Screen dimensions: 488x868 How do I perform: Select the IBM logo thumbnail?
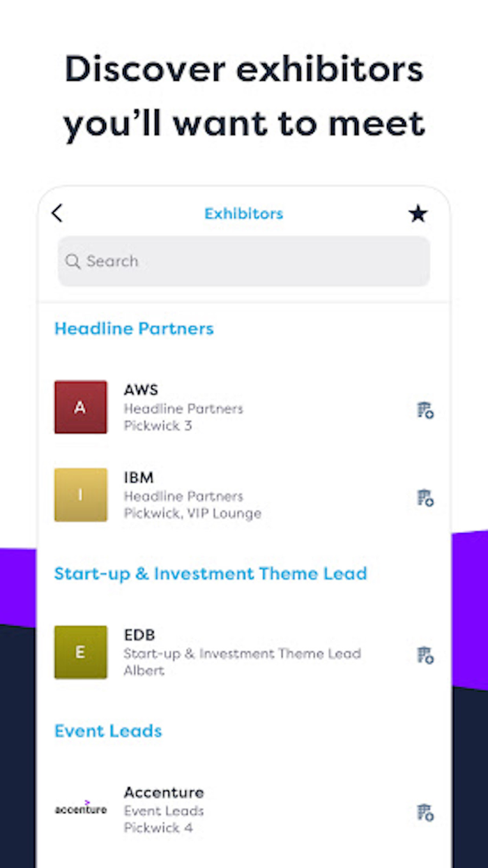click(80, 495)
